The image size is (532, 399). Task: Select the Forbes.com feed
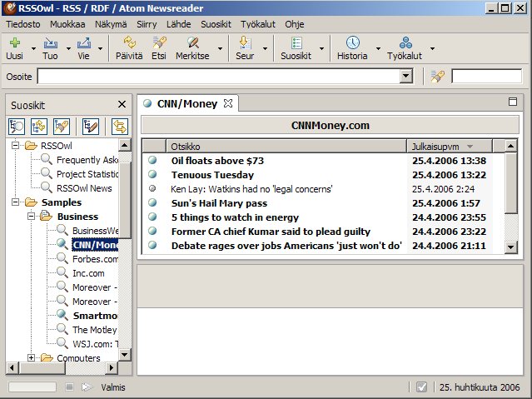click(95, 259)
